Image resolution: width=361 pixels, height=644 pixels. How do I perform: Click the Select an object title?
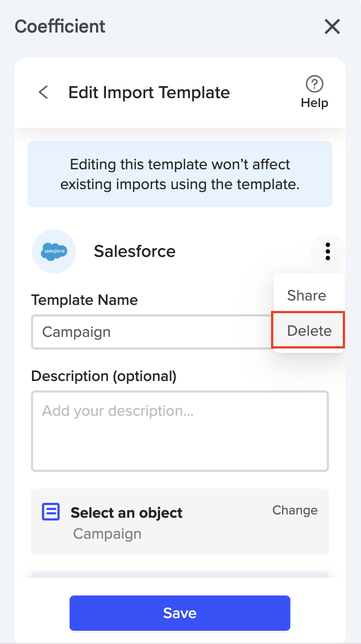126,513
